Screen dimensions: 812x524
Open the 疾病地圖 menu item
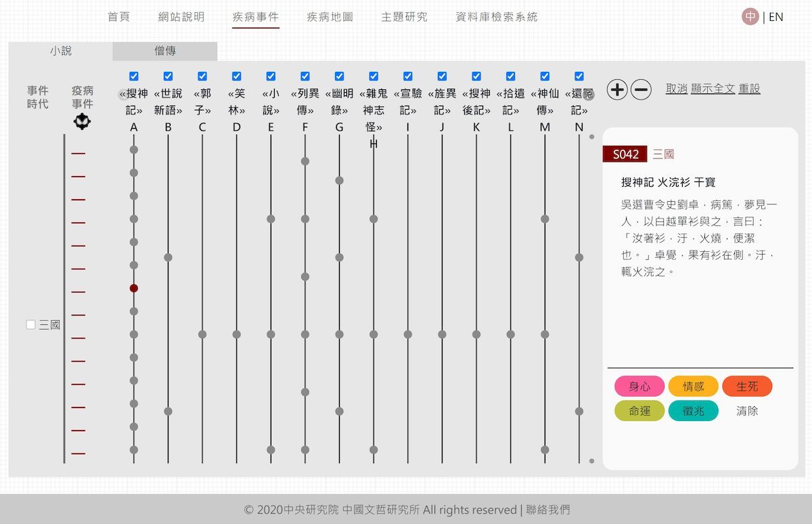click(330, 17)
